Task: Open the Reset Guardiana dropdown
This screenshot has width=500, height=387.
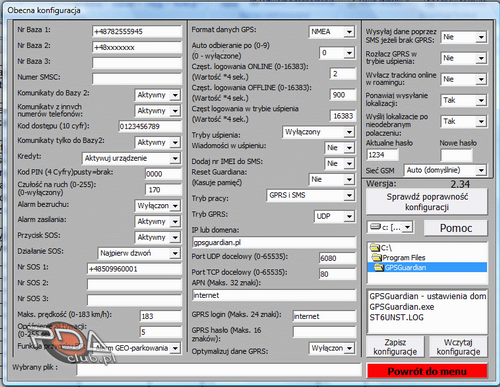Action: click(x=331, y=179)
